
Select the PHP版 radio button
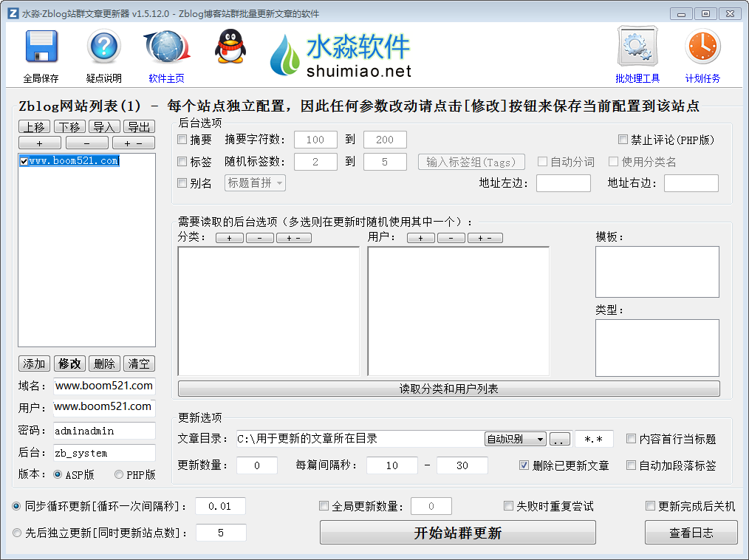click(119, 474)
